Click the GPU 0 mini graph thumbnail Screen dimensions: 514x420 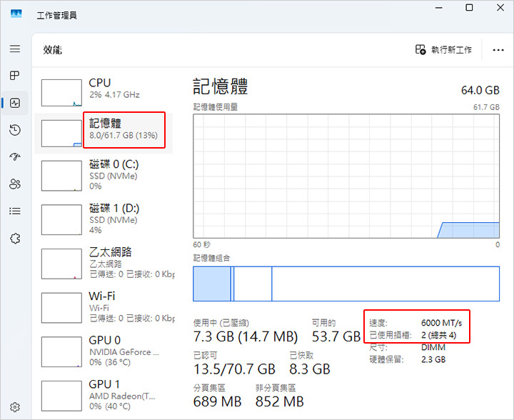(x=61, y=352)
